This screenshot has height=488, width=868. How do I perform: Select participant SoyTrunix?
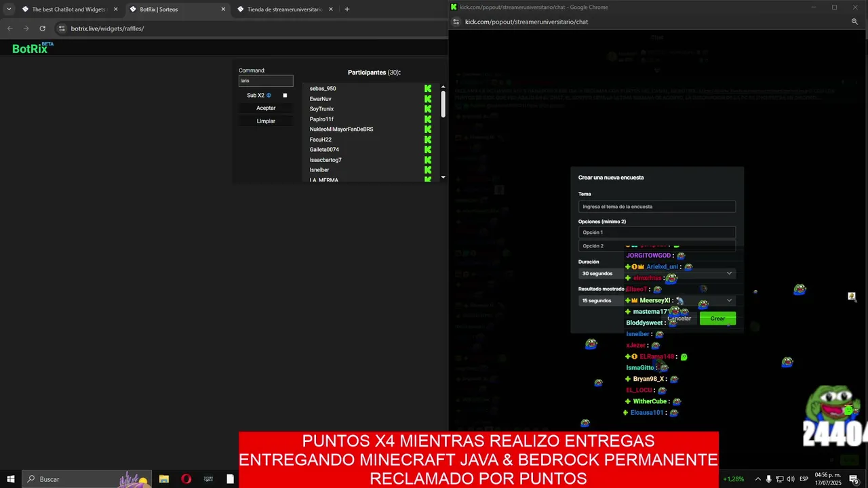[x=321, y=109]
